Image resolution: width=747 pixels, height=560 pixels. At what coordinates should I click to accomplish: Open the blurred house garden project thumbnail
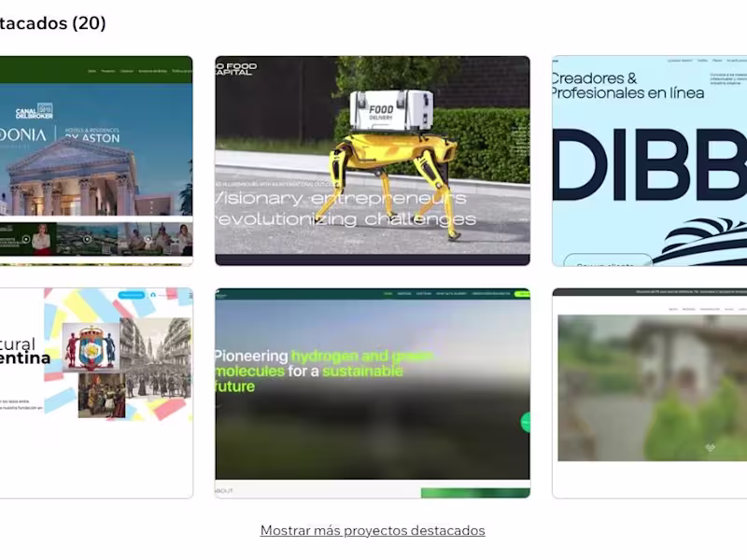[x=649, y=393]
